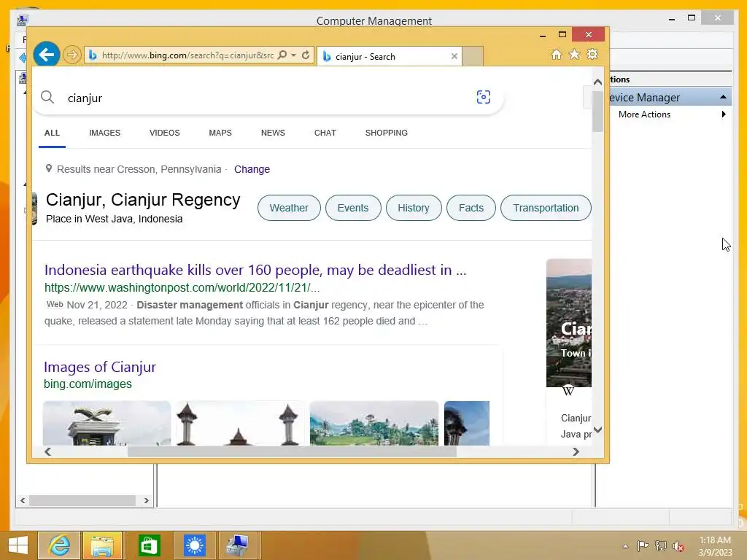Collapse the Device Manager actions header
The image size is (747, 560).
coord(723,97)
